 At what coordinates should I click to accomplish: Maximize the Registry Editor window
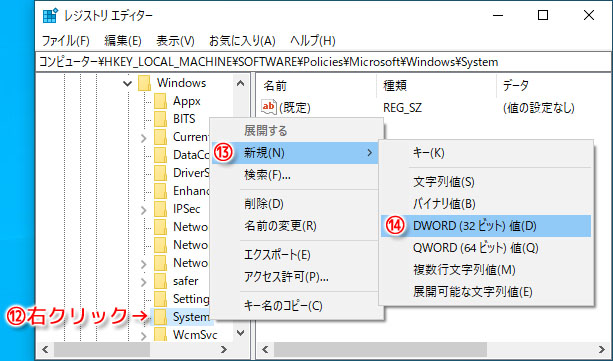click(x=543, y=16)
